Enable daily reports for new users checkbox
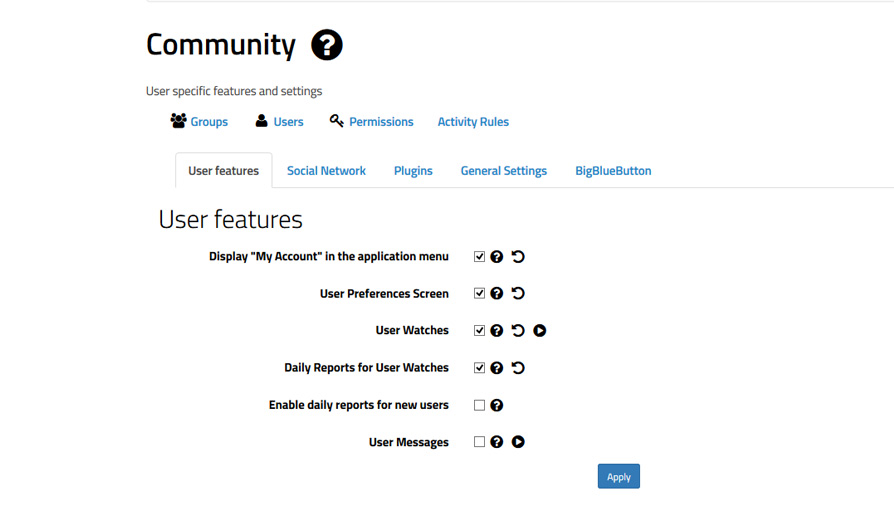The width and height of the screenshot is (894, 513). 479,405
